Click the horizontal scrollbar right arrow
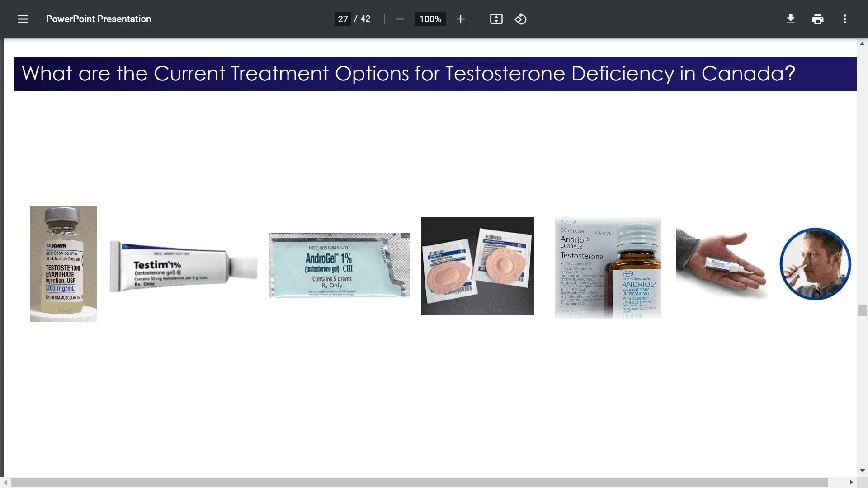 [x=851, y=482]
